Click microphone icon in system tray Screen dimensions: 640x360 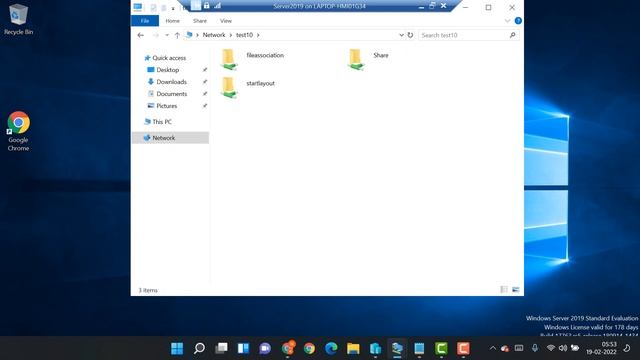tap(535, 348)
